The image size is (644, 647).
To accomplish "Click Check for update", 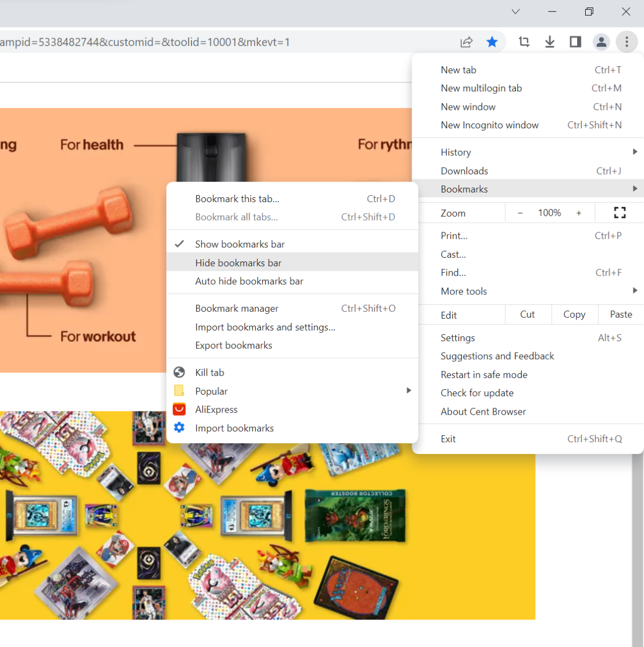I will click(x=477, y=393).
